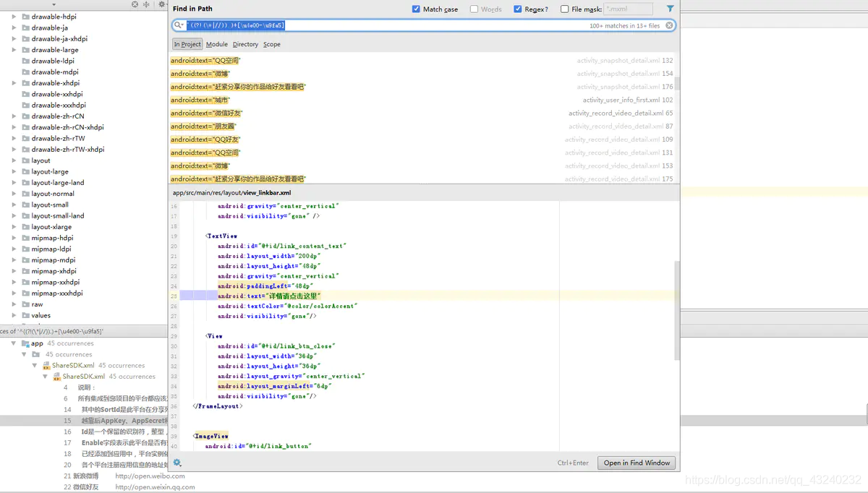This screenshot has height=493, width=868.
Task: Click highlighted code line android:text="详情请点击这里"
Action: pyautogui.click(x=269, y=296)
